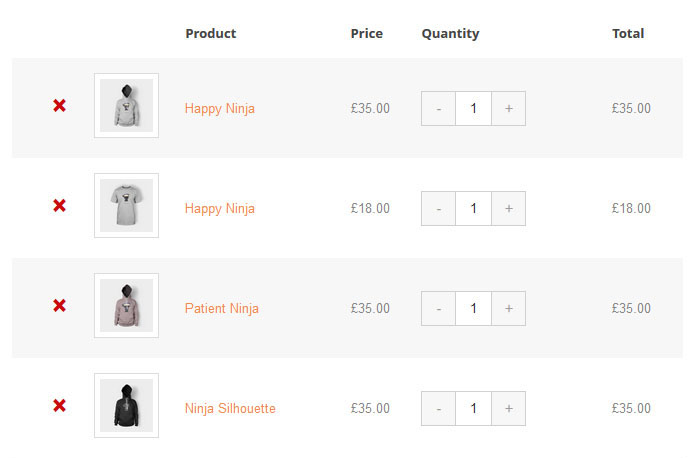Increase quantity of Patient Ninja

point(508,308)
